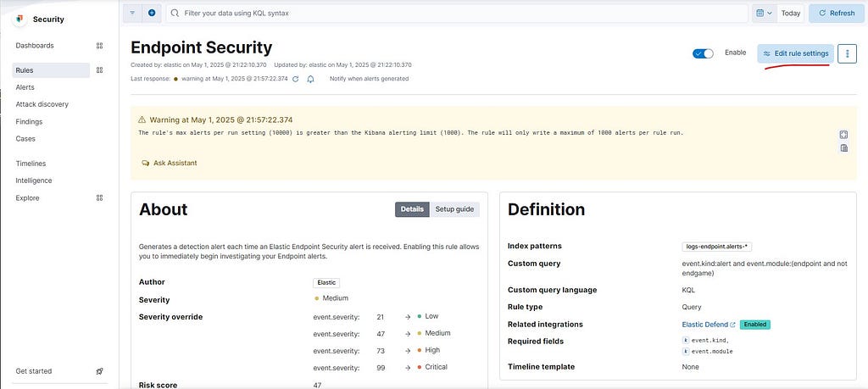Open Dashboards submenu grid icon

click(x=100, y=46)
